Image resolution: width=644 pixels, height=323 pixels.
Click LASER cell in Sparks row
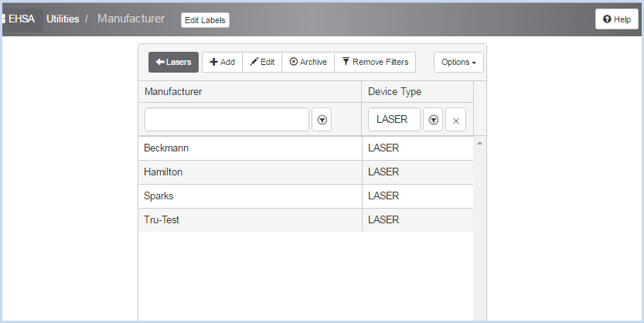coord(417,196)
